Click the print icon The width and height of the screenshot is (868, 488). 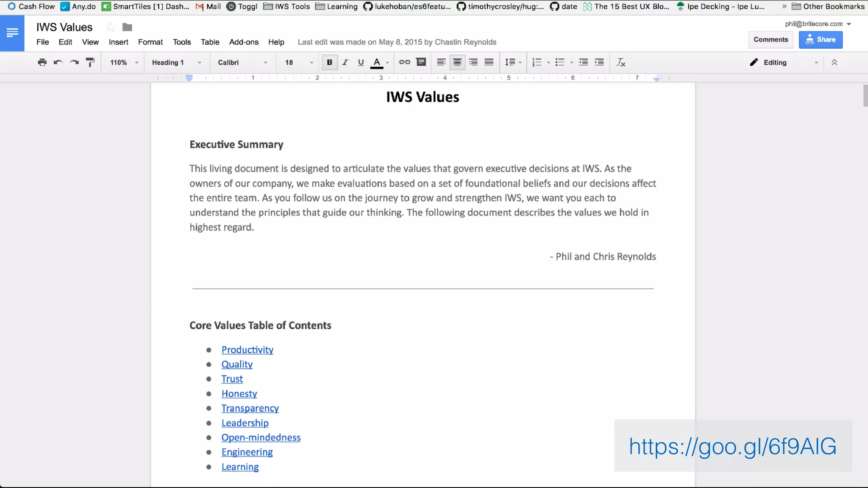[x=42, y=62]
